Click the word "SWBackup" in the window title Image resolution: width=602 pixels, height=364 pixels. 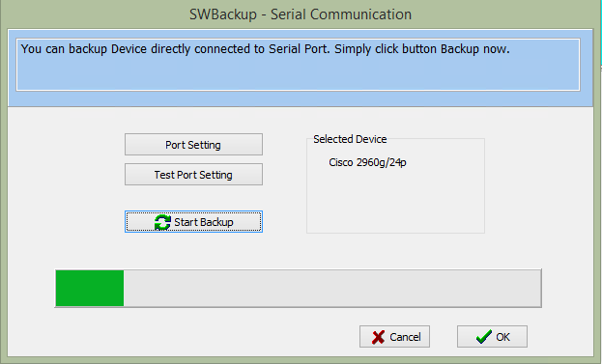click(223, 14)
